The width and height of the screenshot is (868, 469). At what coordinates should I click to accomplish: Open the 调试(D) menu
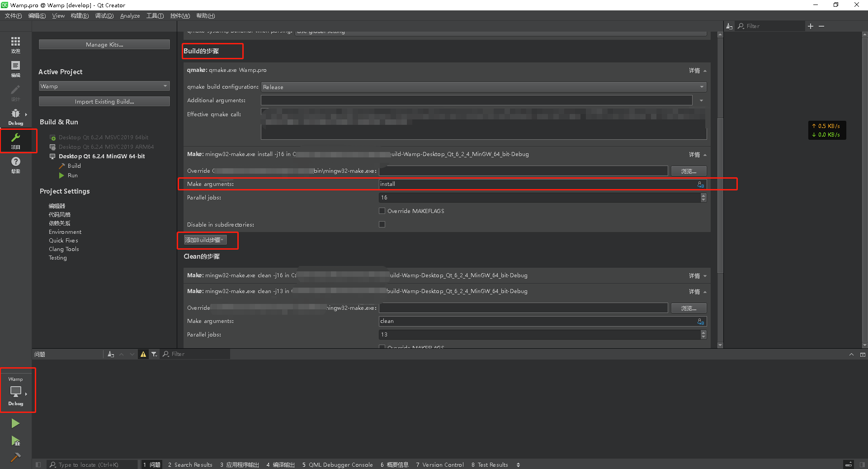point(104,16)
